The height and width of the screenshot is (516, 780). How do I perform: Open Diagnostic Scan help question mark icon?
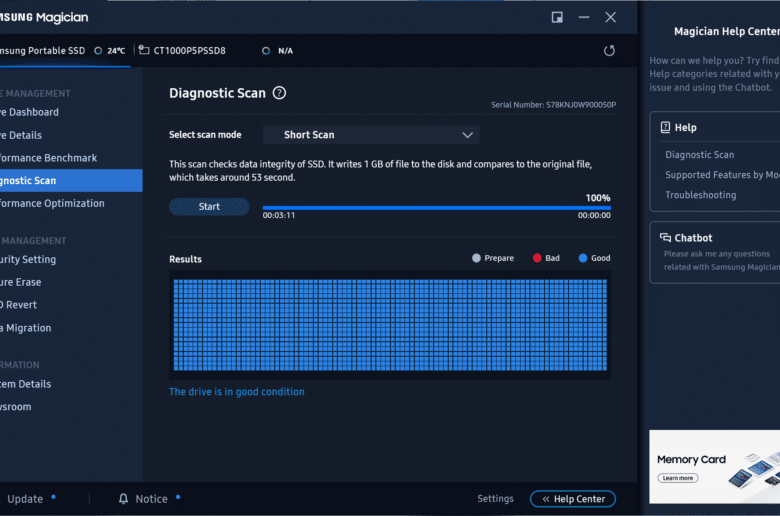[280, 93]
